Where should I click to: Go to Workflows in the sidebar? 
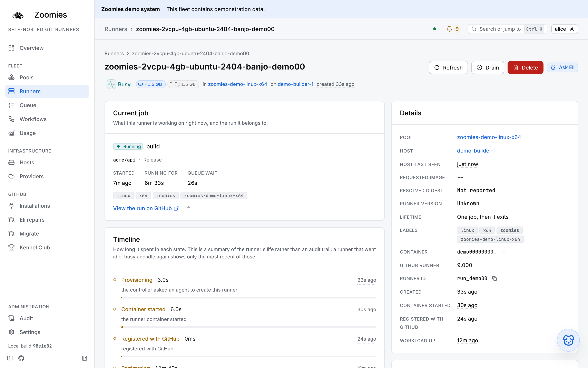click(x=47, y=119)
